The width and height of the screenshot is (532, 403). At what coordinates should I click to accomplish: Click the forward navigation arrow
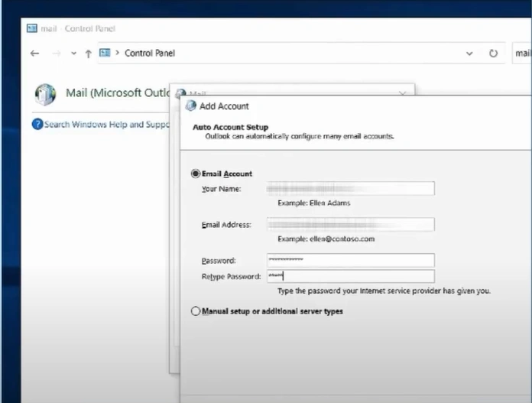click(x=57, y=54)
